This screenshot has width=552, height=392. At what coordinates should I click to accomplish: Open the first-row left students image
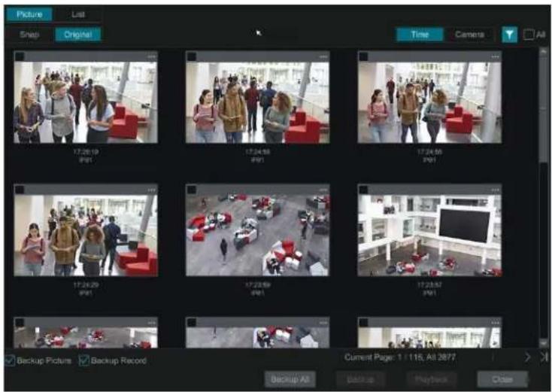click(x=86, y=102)
